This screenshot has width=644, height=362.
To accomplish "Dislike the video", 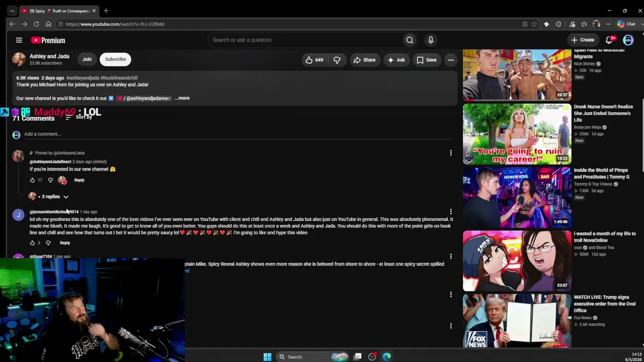I will (337, 60).
